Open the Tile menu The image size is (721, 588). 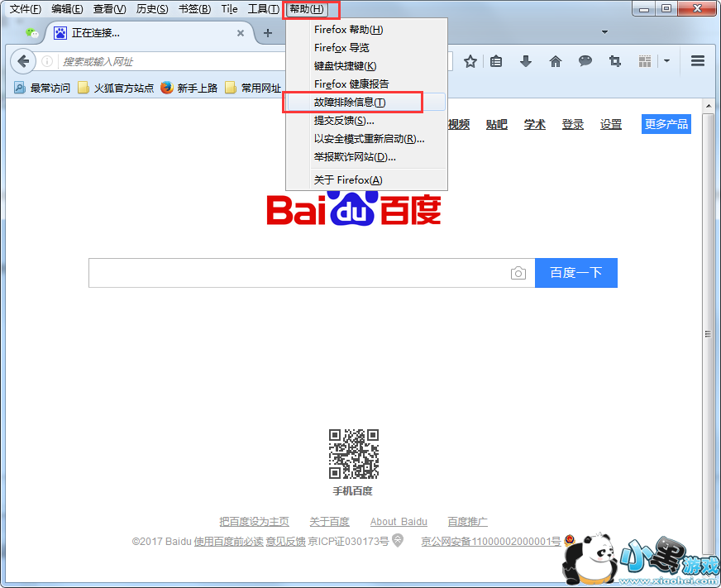tap(229, 9)
